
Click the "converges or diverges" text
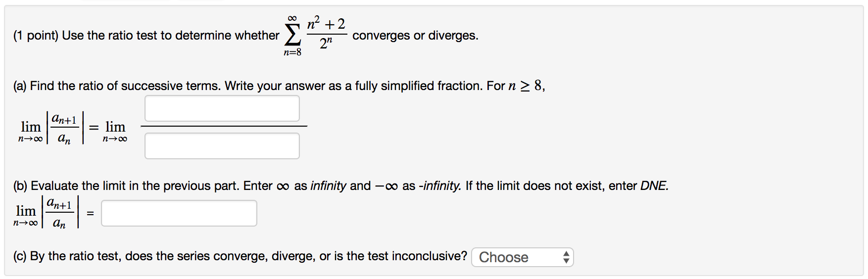415,36
